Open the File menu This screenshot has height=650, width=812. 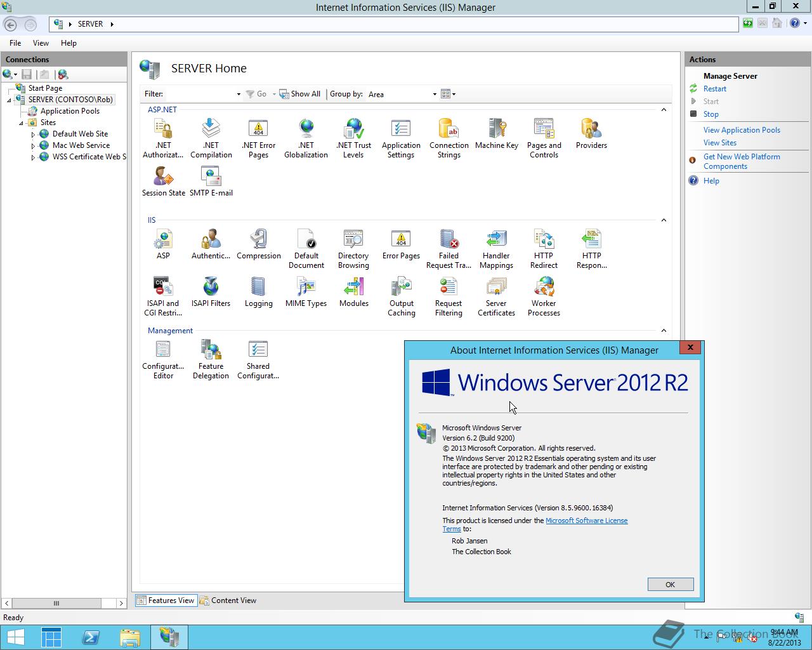[x=15, y=43]
